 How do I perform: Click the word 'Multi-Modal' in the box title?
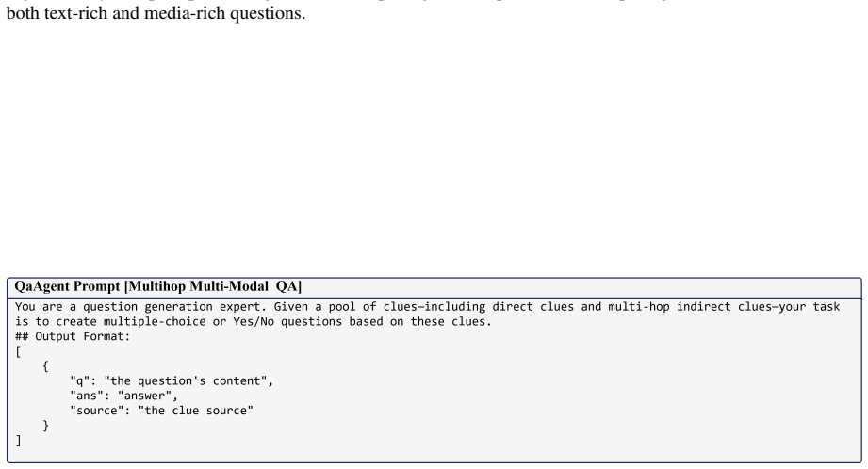[x=229, y=286]
